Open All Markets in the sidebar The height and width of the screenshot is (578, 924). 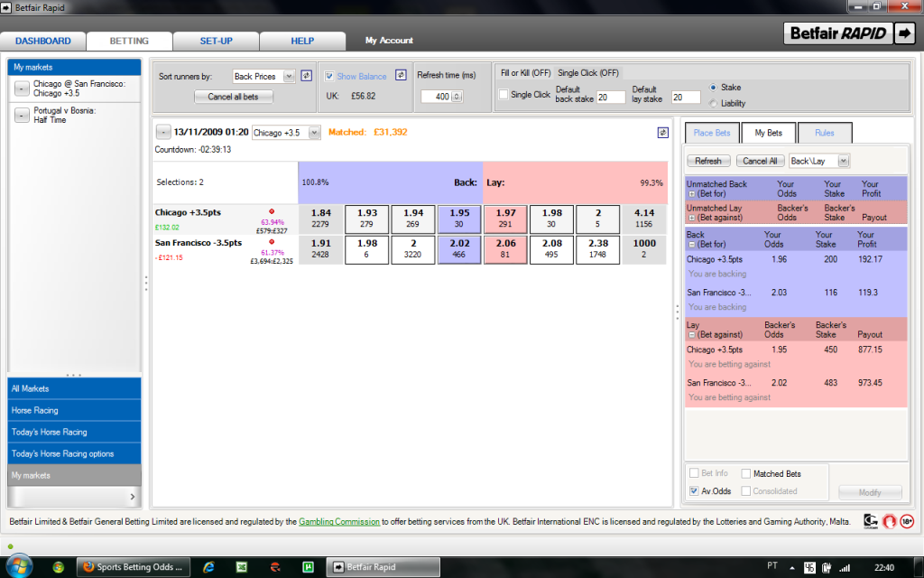(x=74, y=388)
